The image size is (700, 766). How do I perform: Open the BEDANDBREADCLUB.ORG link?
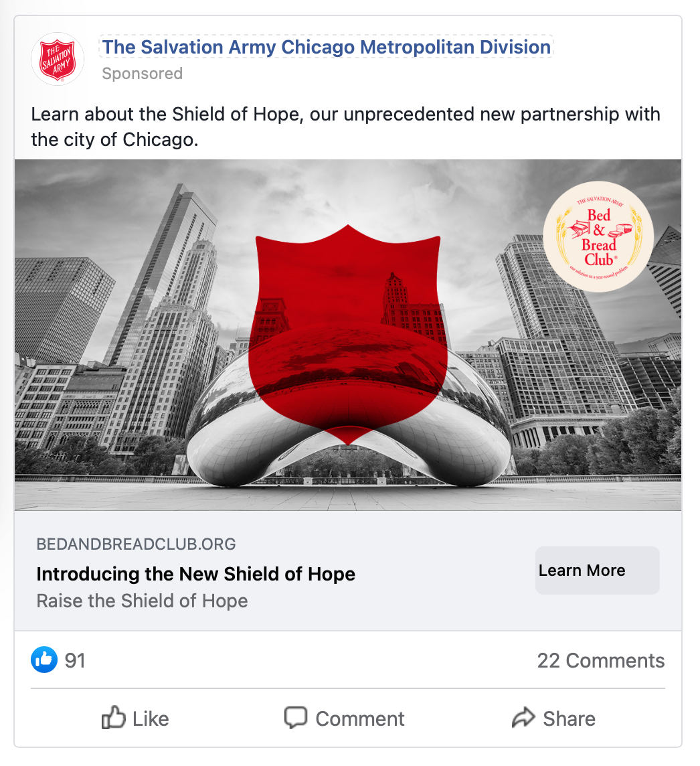(x=137, y=544)
